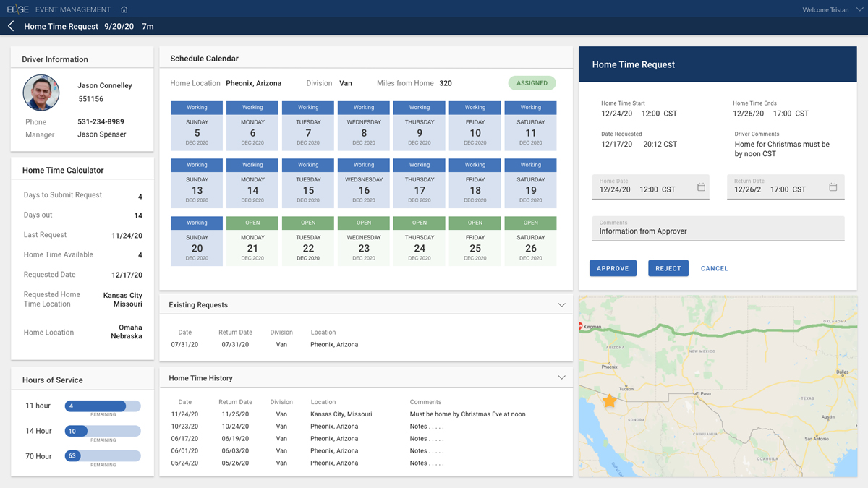The width and height of the screenshot is (868, 488).
Task: Click Jason Connelley's profile photo
Action: (x=41, y=93)
